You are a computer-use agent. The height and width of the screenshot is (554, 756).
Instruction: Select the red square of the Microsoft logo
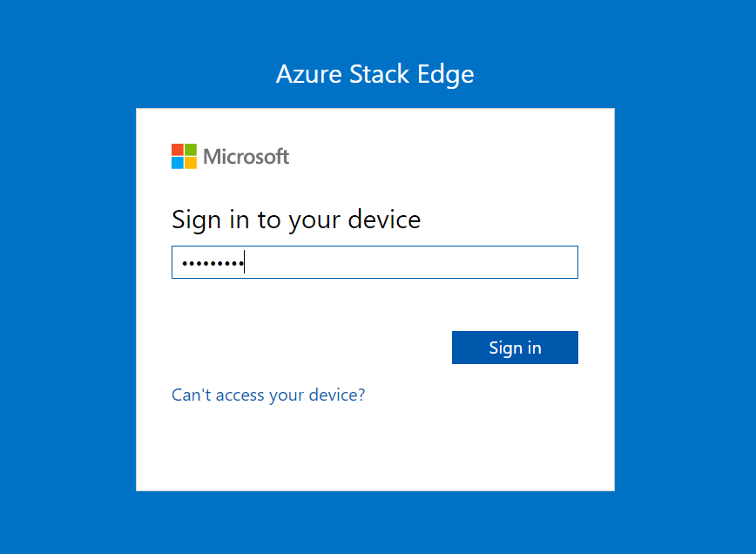tap(176, 150)
